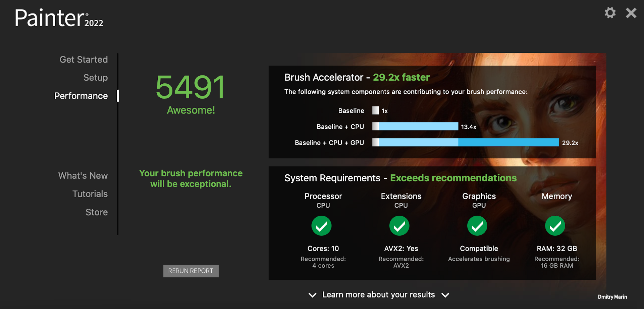This screenshot has height=309, width=644.
Task: Click the AVX2: Yes value
Action: 401,249
